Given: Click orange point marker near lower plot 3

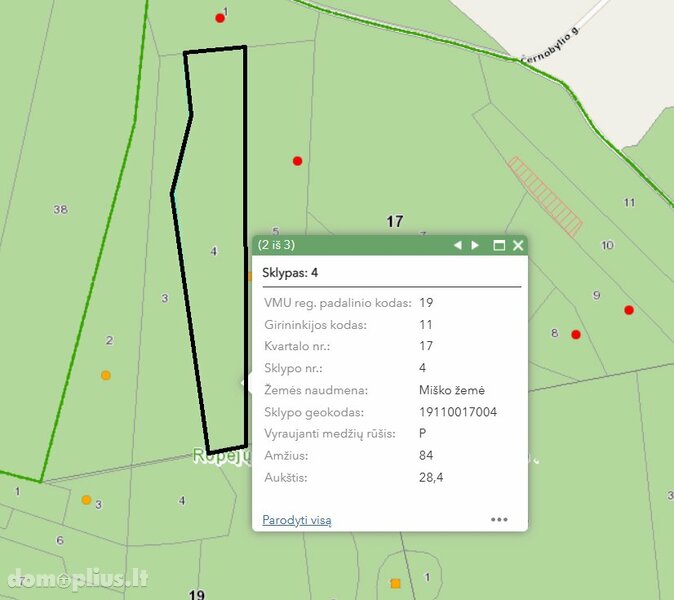Looking at the screenshot, I should (x=86, y=500).
